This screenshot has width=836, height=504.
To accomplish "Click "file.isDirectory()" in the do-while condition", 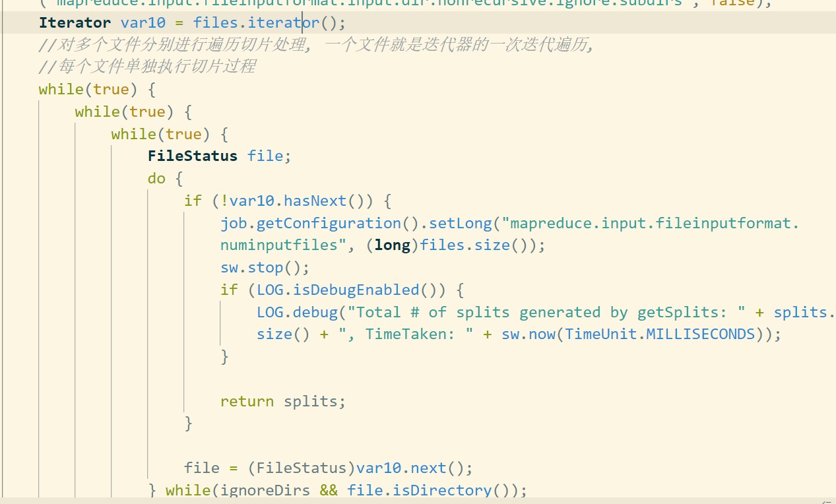I will pos(433,490).
